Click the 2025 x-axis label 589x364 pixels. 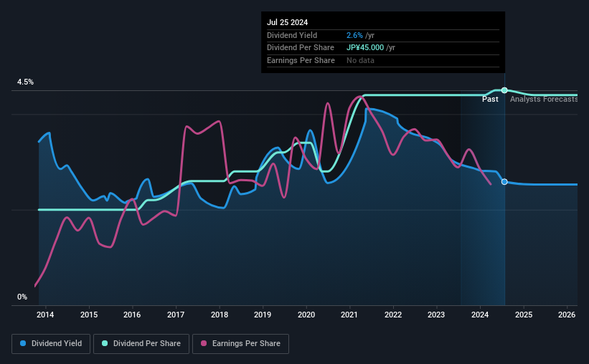(524, 315)
